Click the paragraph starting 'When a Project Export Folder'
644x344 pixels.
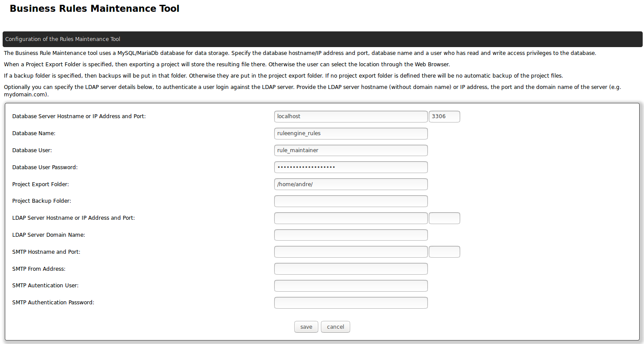(227, 65)
